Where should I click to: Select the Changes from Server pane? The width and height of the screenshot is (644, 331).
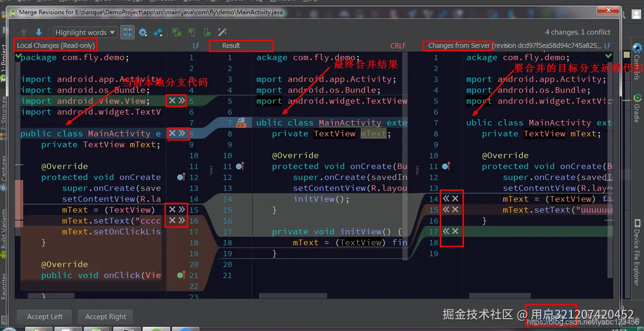point(456,45)
